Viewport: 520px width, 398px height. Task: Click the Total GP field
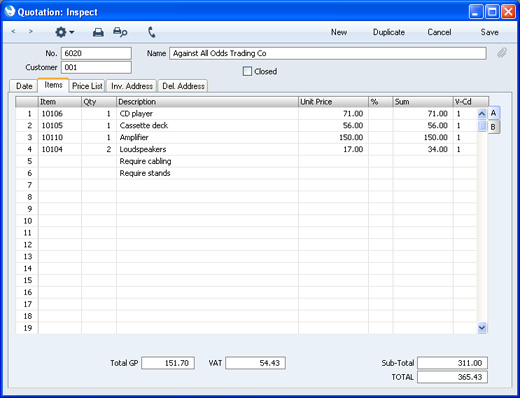point(168,363)
